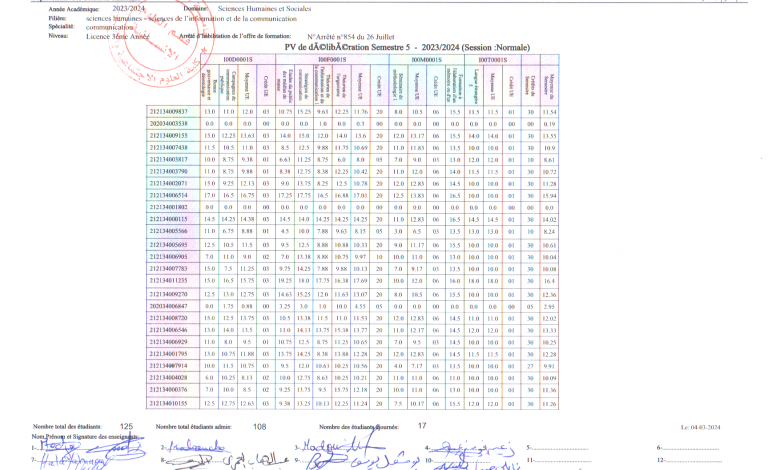Click student ID 212134009837 in first row
The image size is (780, 470).
click(x=168, y=112)
